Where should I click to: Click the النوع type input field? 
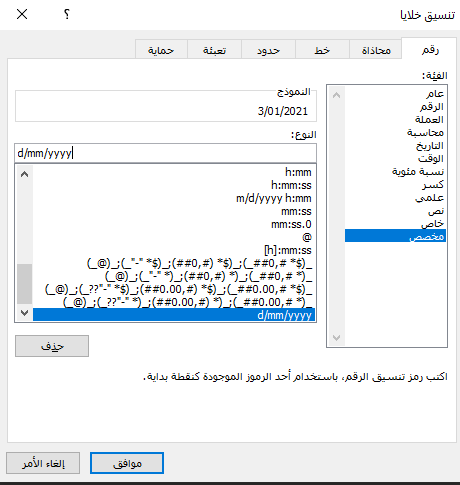pos(165,153)
